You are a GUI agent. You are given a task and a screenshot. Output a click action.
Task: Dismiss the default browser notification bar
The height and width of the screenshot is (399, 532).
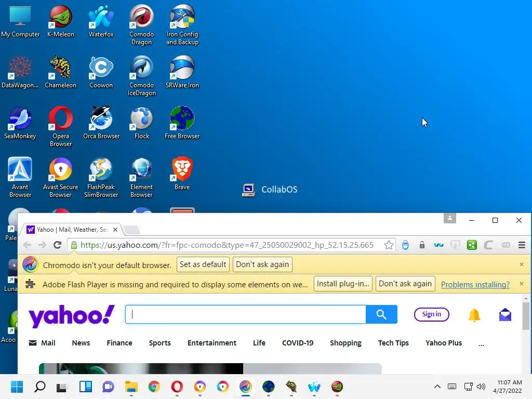tap(522, 264)
